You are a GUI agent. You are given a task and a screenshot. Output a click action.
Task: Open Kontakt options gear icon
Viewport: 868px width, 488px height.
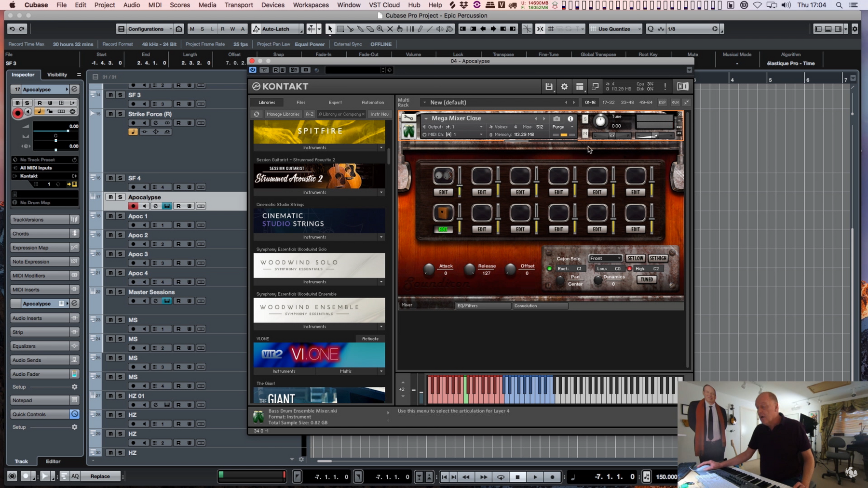pos(564,87)
